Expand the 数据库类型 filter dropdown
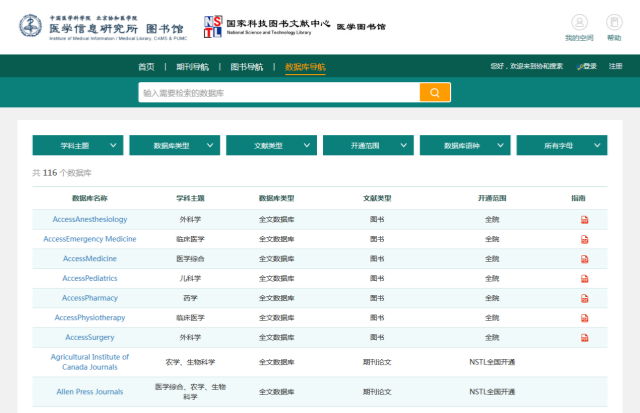Viewport: 640px width, 413px height. click(x=175, y=145)
